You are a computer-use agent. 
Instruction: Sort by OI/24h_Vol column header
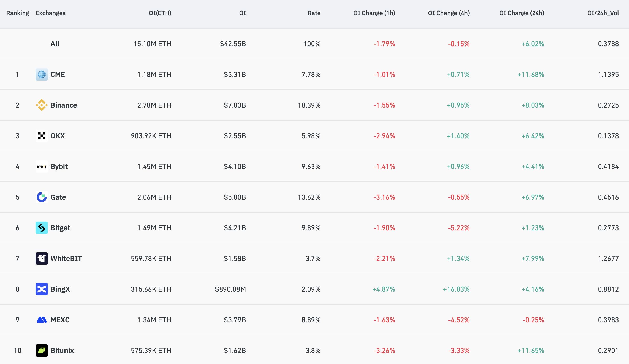[x=603, y=13]
